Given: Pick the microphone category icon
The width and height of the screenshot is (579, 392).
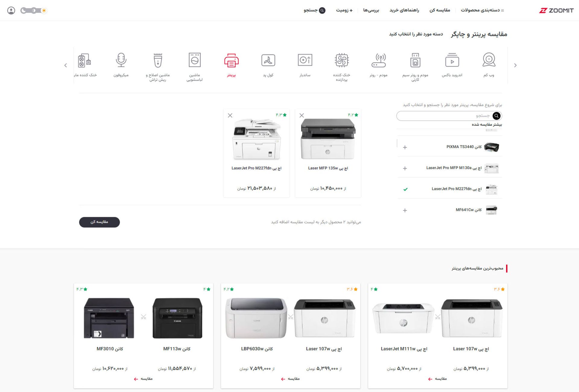Looking at the screenshot, I should pyautogui.click(x=121, y=60).
